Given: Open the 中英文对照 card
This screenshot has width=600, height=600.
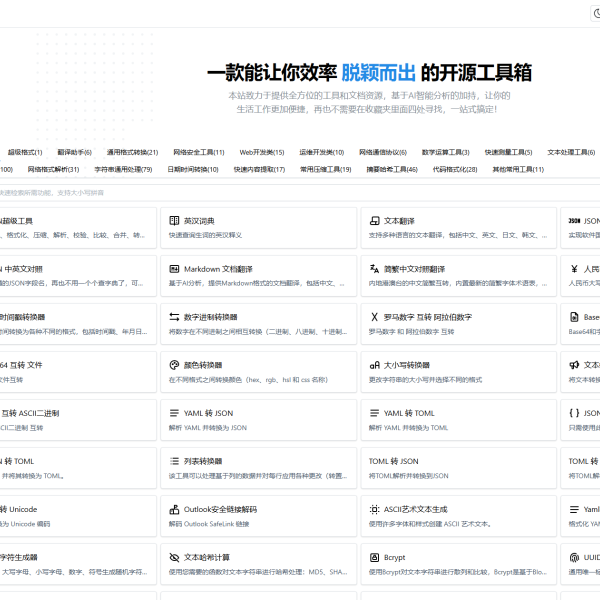Looking at the screenshot, I should (78, 276).
